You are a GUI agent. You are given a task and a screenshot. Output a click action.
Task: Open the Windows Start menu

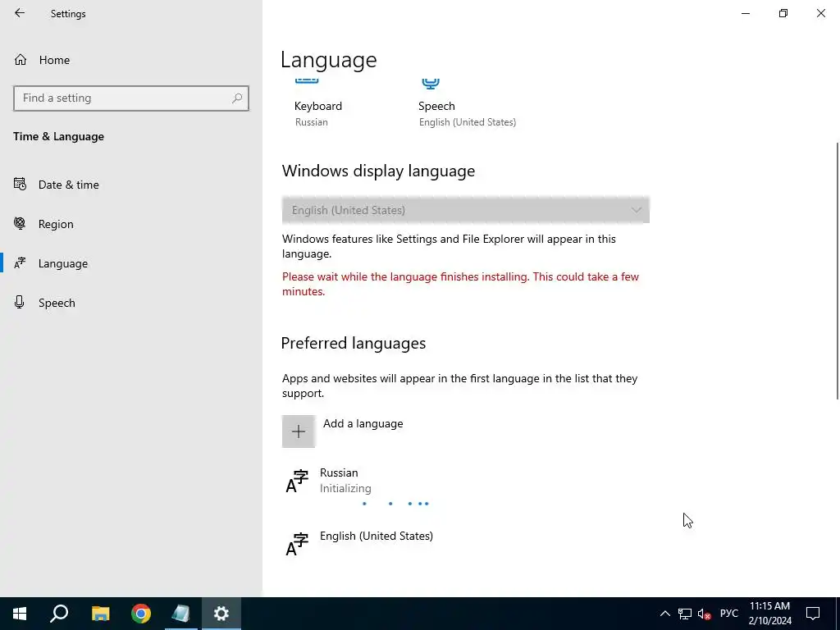pyautogui.click(x=20, y=614)
